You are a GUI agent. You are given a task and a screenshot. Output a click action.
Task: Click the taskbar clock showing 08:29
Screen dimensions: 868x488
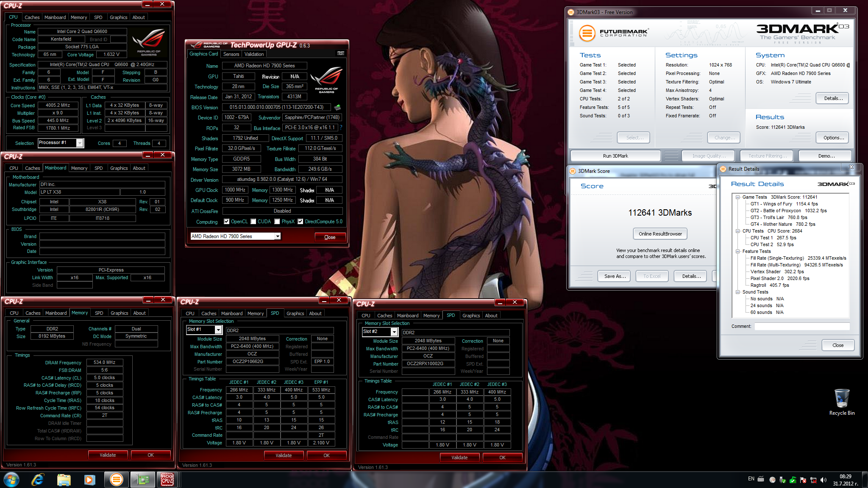(845, 480)
